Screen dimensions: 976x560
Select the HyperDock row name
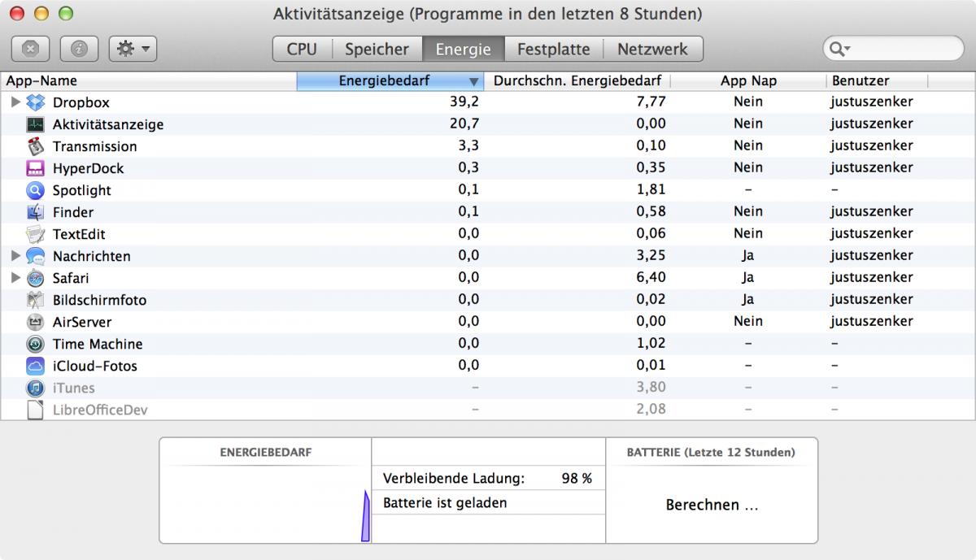(88, 168)
